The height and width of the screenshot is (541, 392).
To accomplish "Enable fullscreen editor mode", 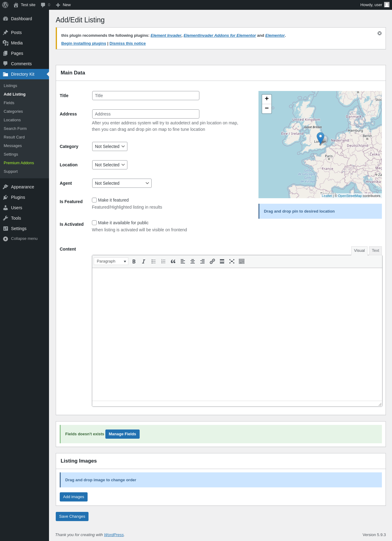I will click(232, 261).
